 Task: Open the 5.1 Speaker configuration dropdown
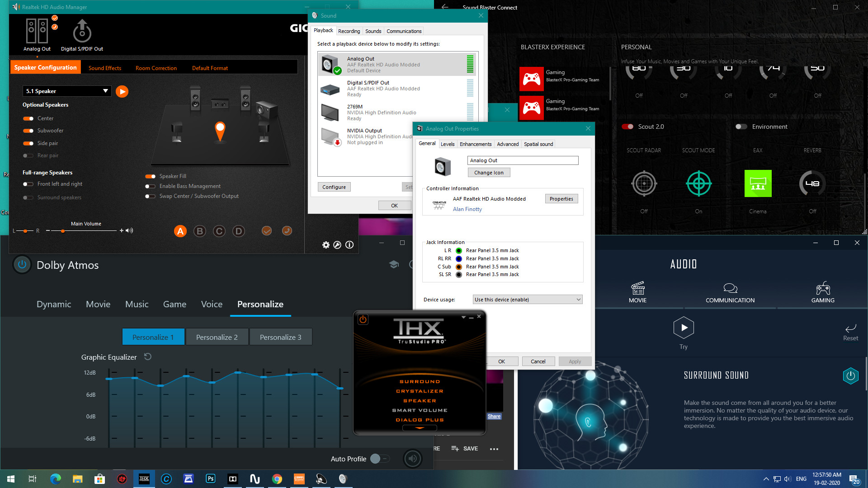pyautogui.click(x=67, y=91)
